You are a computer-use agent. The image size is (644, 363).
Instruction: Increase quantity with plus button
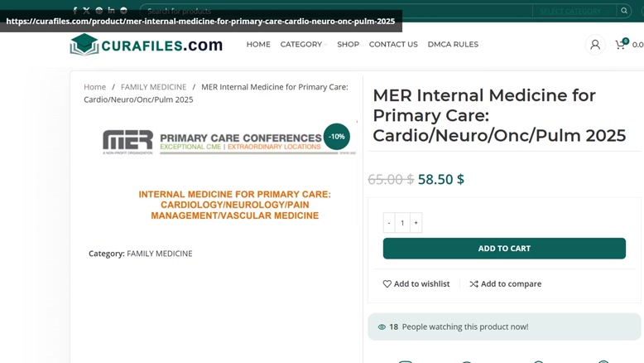click(416, 223)
